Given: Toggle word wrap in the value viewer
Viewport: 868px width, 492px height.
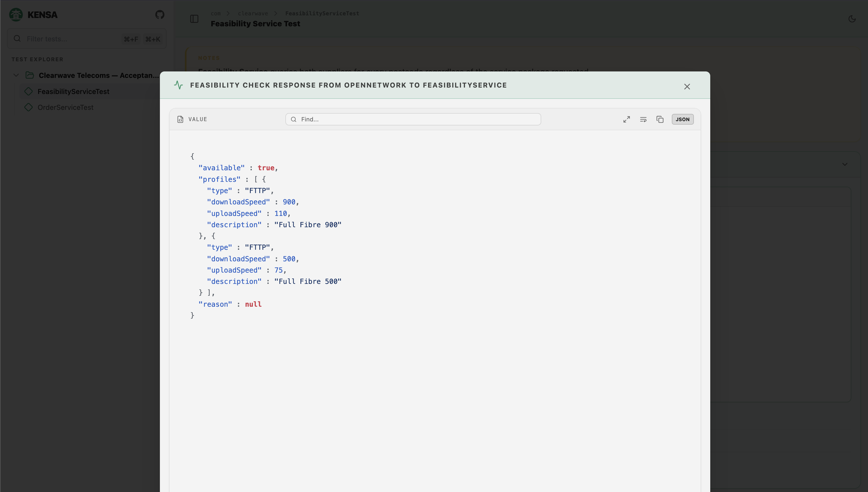Looking at the screenshot, I should click(x=643, y=119).
